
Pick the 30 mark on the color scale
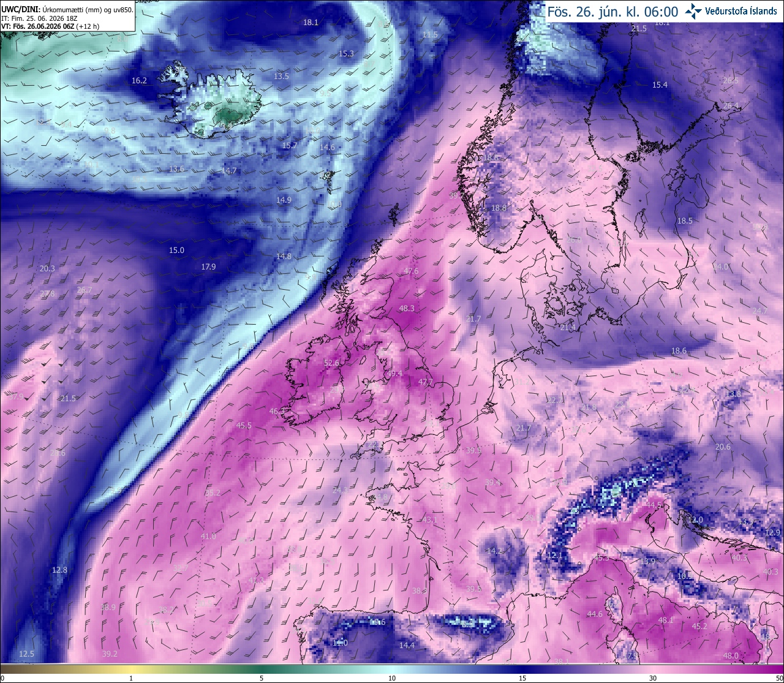pyautogui.click(x=653, y=678)
